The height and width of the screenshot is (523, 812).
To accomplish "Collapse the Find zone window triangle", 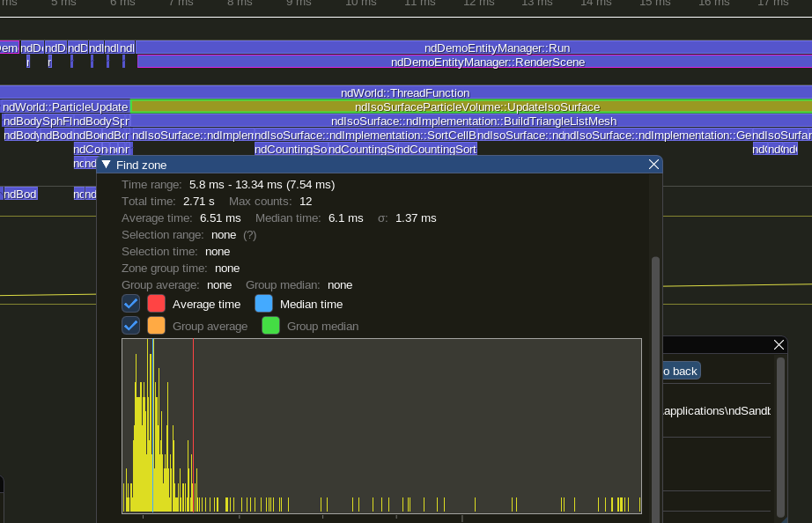I will 107,165.
